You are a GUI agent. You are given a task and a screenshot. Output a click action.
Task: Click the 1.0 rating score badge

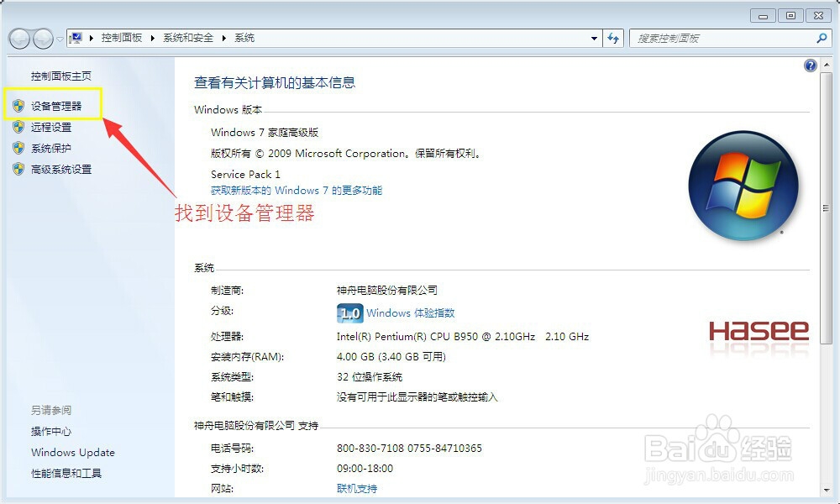(349, 313)
